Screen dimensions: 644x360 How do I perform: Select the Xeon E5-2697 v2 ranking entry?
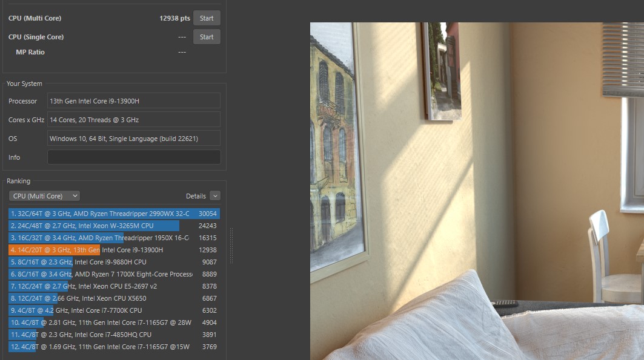pyautogui.click(x=114, y=286)
